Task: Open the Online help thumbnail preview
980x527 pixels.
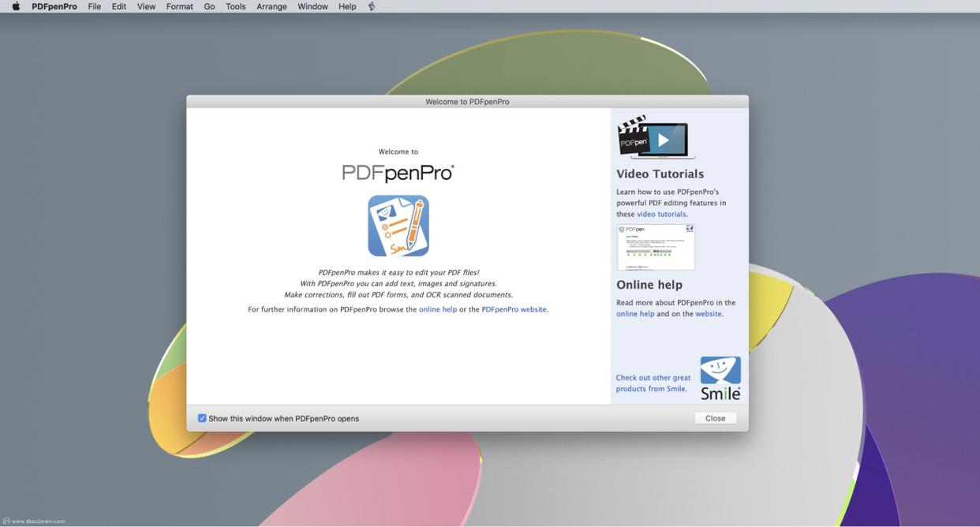Action: point(655,247)
